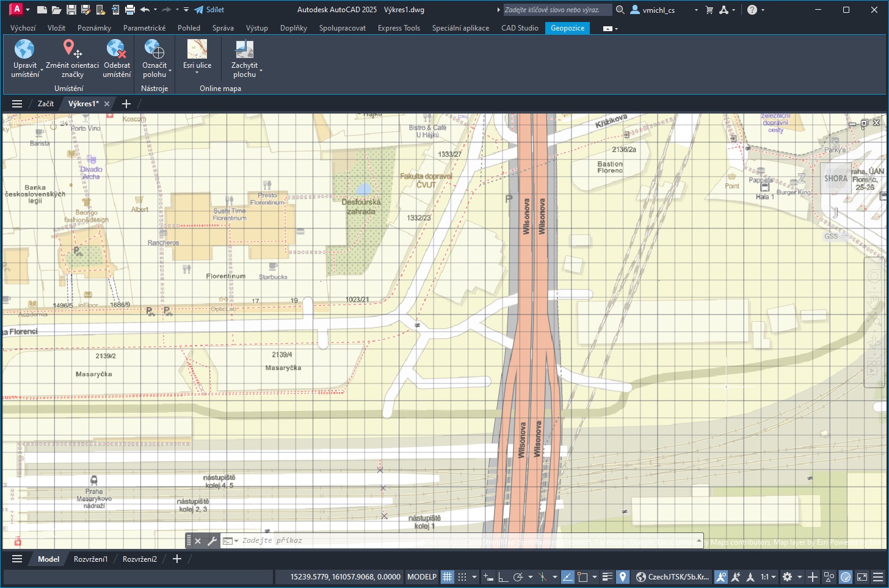The height and width of the screenshot is (588, 889).
Task: Open a file via the folder icon
Action: [56, 10]
